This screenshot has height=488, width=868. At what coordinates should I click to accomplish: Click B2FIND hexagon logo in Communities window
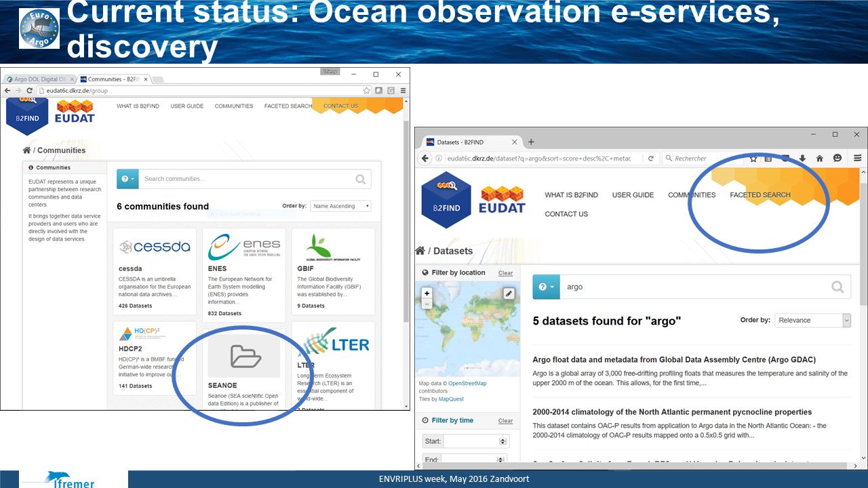coord(27,116)
